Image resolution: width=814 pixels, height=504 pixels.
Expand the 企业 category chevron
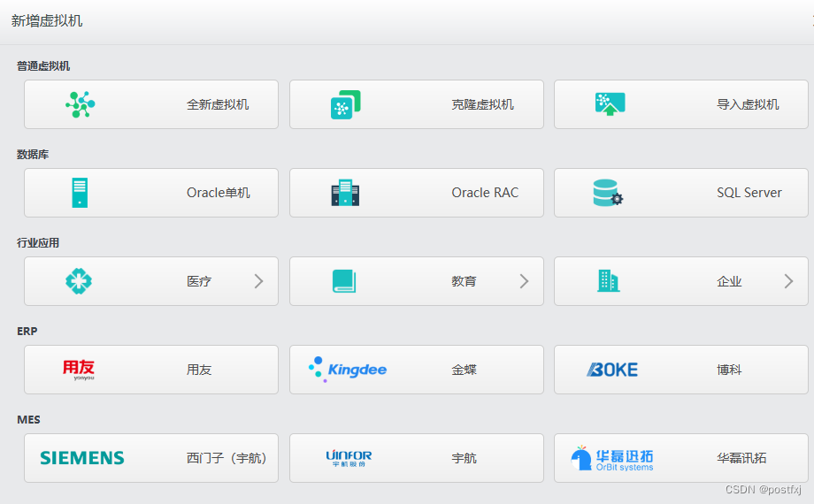(x=788, y=281)
